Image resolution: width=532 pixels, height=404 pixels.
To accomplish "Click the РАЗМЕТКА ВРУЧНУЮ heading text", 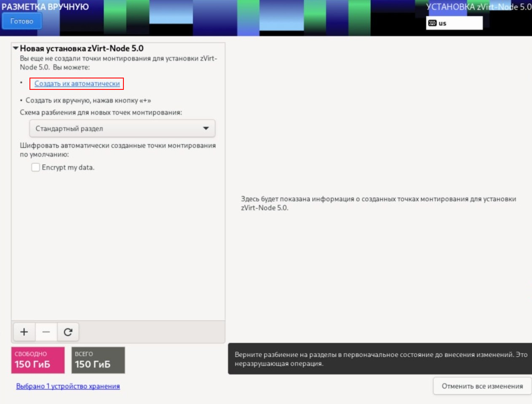I will pyautogui.click(x=45, y=7).
